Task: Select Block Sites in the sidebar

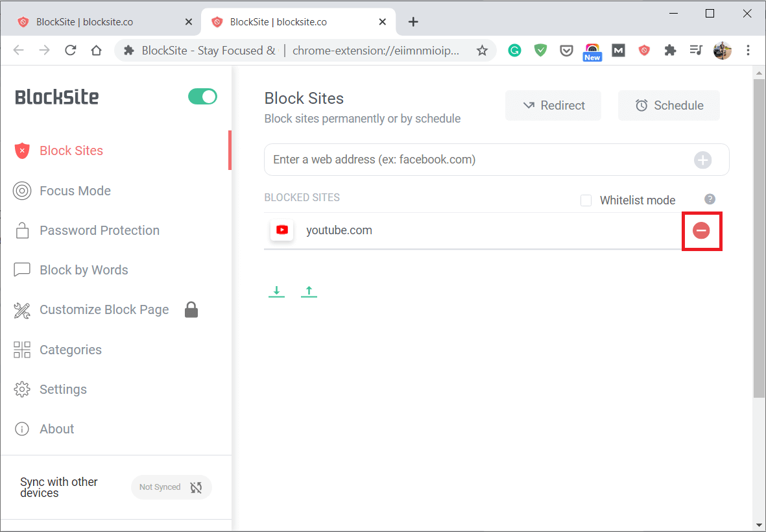Action: pyautogui.click(x=71, y=150)
